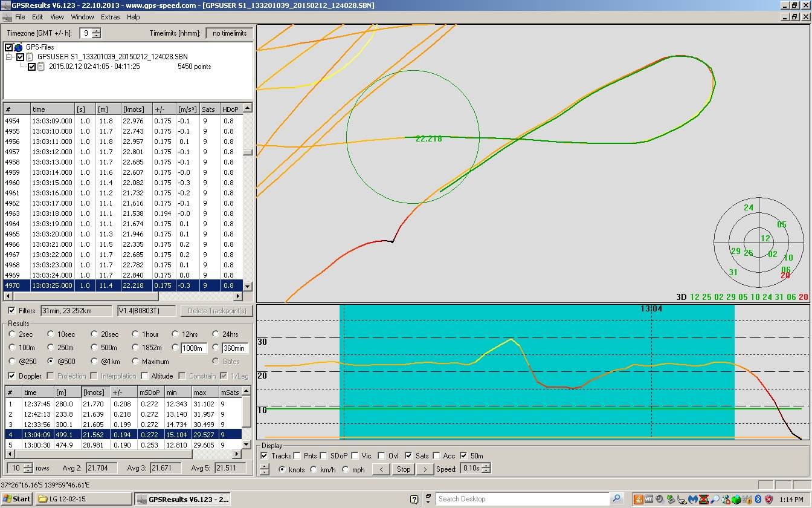This screenshot has width=812, height=508.
Task: Click the 1000m custom distance field
Action: click(x=194, y=348)
